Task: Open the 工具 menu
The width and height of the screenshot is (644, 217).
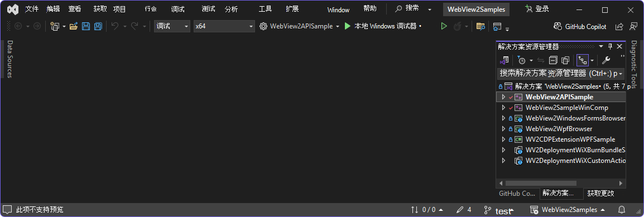Action: [x=265, y=9]
